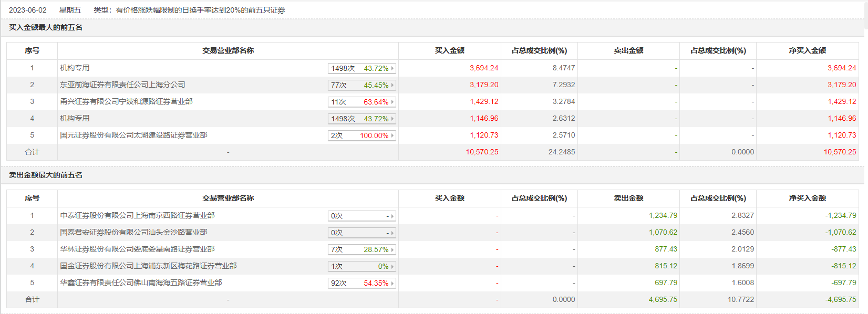Open 国泰君安汕头金沙路证券营业部 link
Screen dimensions: 868x314
(x=133, y=232)
